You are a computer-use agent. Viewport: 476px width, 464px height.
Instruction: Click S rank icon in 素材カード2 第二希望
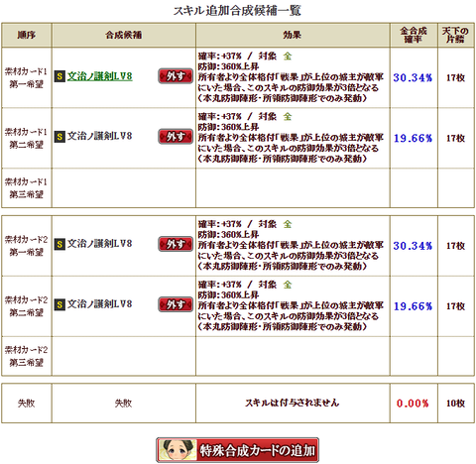coord(59,304)
